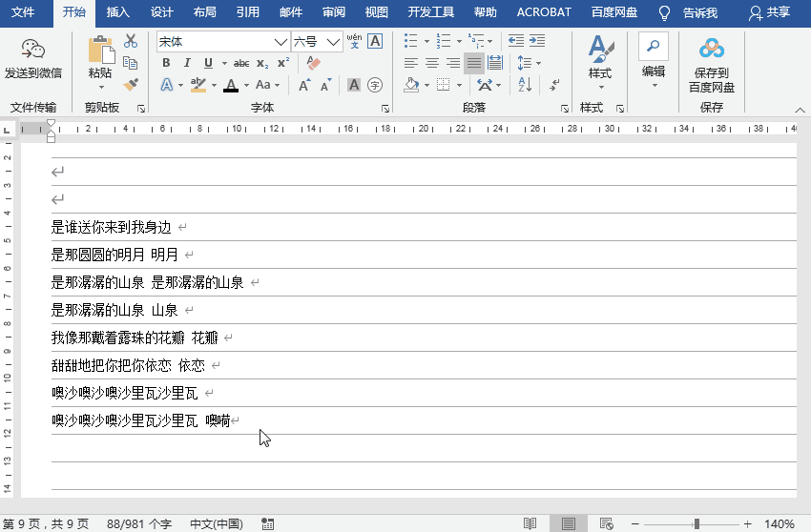Image resolution: width=811 pixels, height=532 pixels.
Task: Toggle italic formatting
Action: point(187,63)
